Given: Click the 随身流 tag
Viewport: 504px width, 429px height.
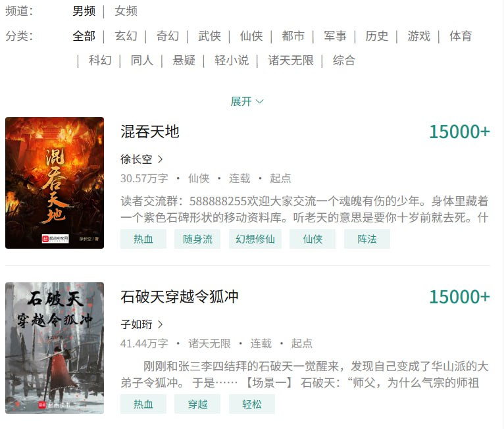Looking at the screenshot, I should tap(197, 239).
